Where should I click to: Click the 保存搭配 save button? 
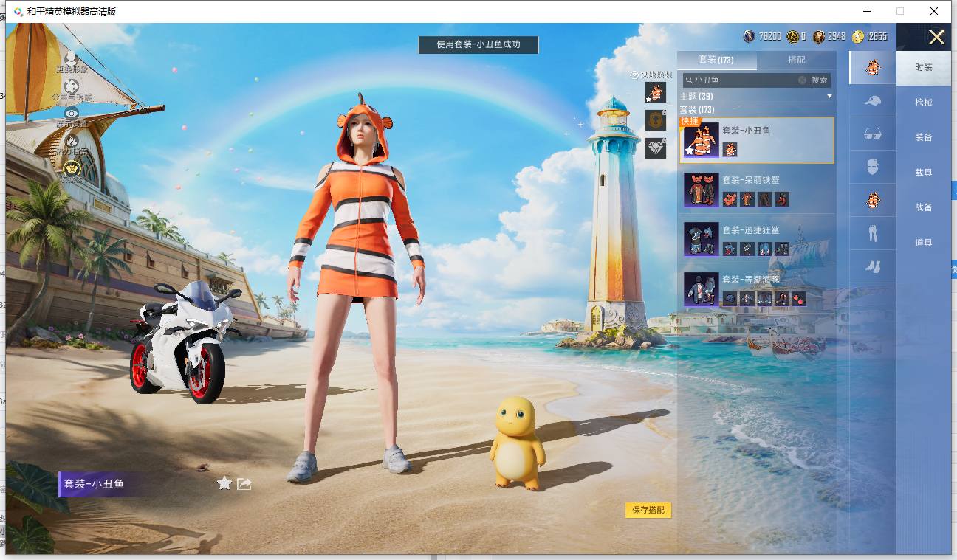coord(648,510)
